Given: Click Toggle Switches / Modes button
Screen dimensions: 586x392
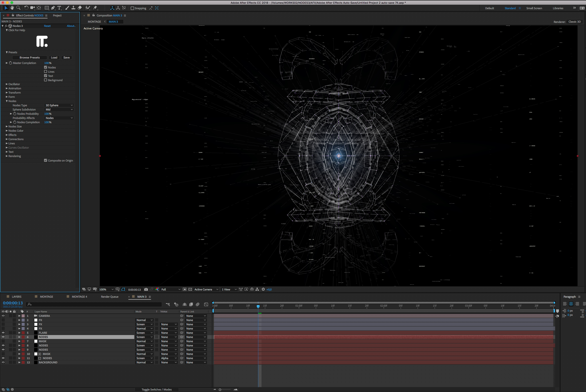Looking at the screenshot, I should click(x=157, y=390).
